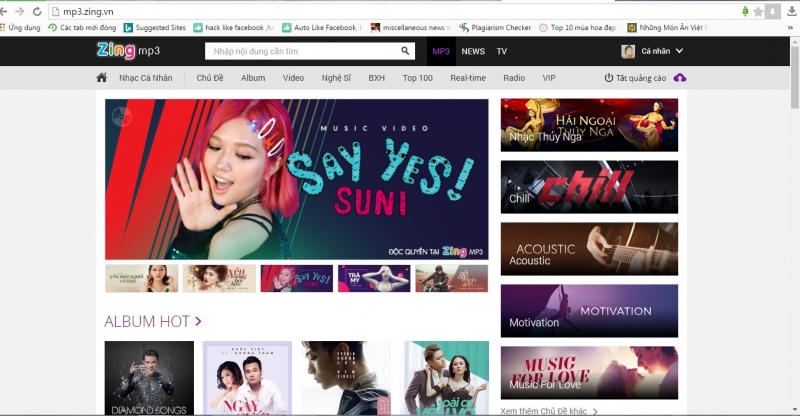Open Diamond Songs album cover
The image size is (800, 416).
click(149, 378)
